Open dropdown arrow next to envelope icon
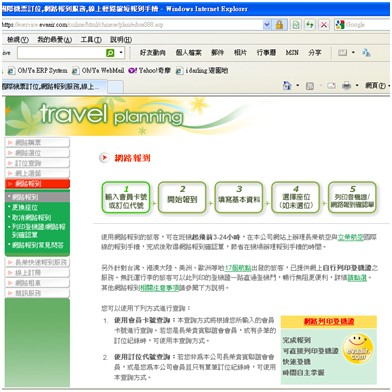This screenshot has height=392, width=392. tap(353, 53)
